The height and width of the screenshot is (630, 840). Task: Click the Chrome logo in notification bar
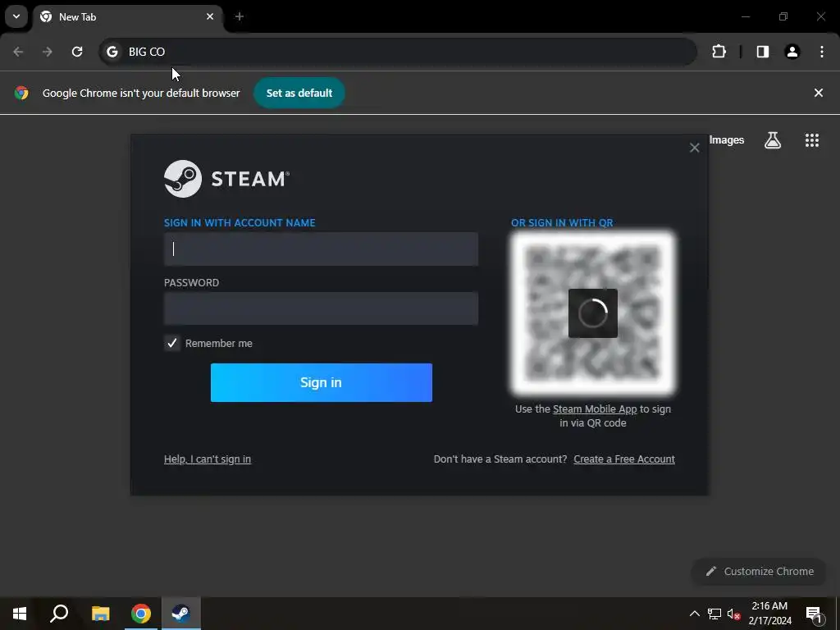21,93
